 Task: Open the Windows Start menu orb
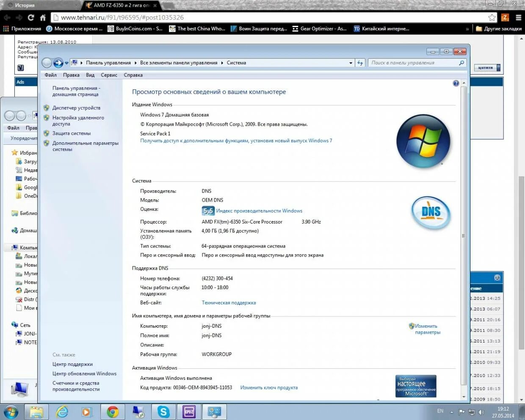point(11,412)
